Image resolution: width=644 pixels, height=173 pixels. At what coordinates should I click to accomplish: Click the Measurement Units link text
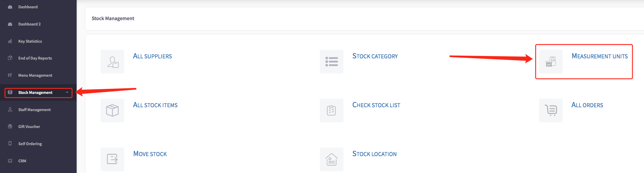coord(600,56)
